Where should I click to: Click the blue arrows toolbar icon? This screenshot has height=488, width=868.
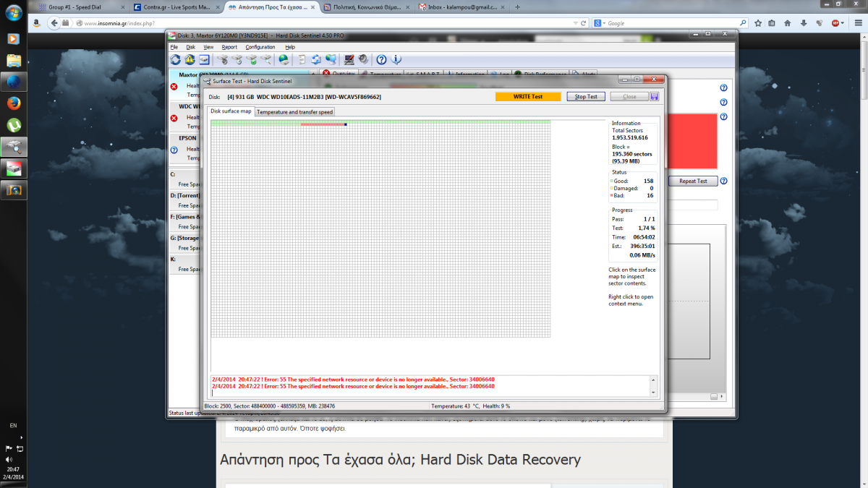pyautogui.click(x=316, y=59)
